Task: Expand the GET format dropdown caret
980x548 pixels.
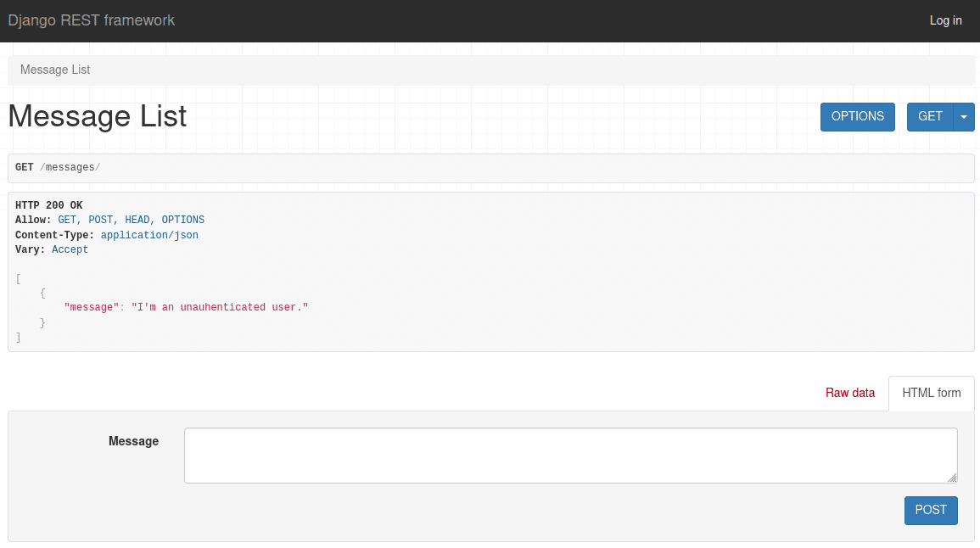Action: (964, 117)
